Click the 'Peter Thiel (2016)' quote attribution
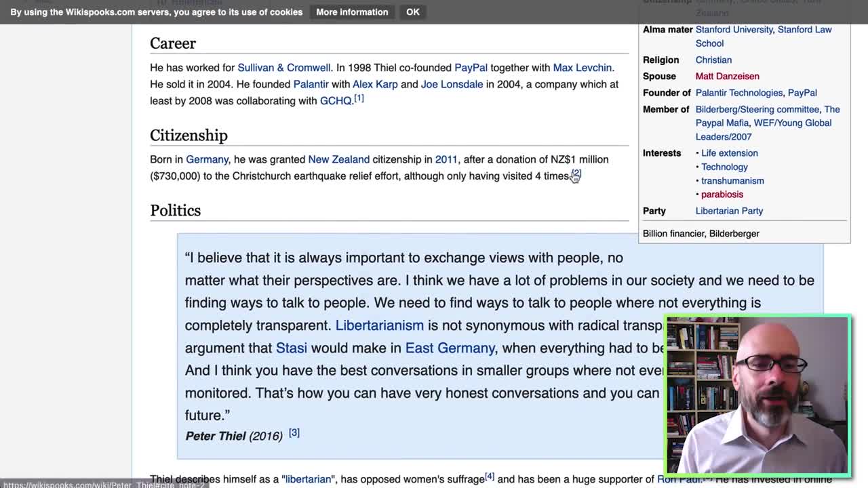Screen dimensions: 868x488 point(233,436)
